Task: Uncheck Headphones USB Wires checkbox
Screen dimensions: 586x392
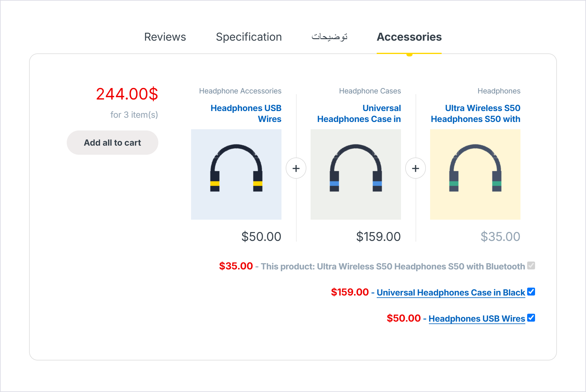Action: click(531, 318)
